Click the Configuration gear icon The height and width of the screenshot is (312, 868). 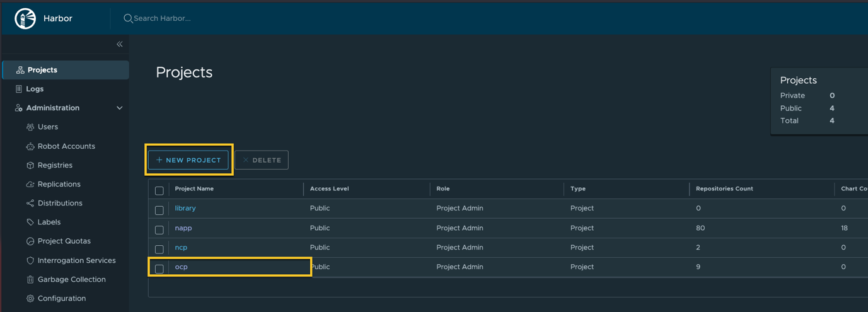tap(30, 298)
